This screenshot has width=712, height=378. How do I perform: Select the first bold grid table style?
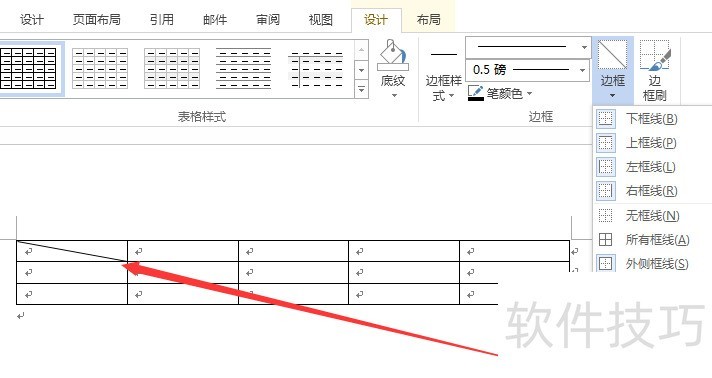point(28,69)
